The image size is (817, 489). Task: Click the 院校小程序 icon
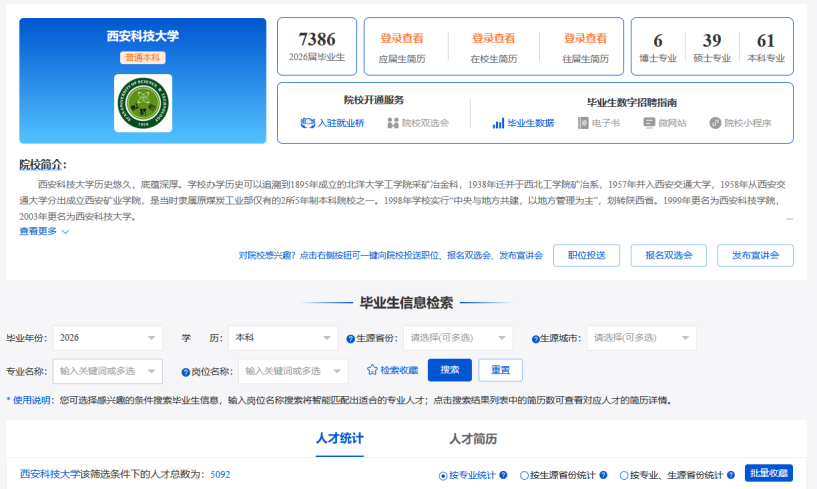[715, 123]
